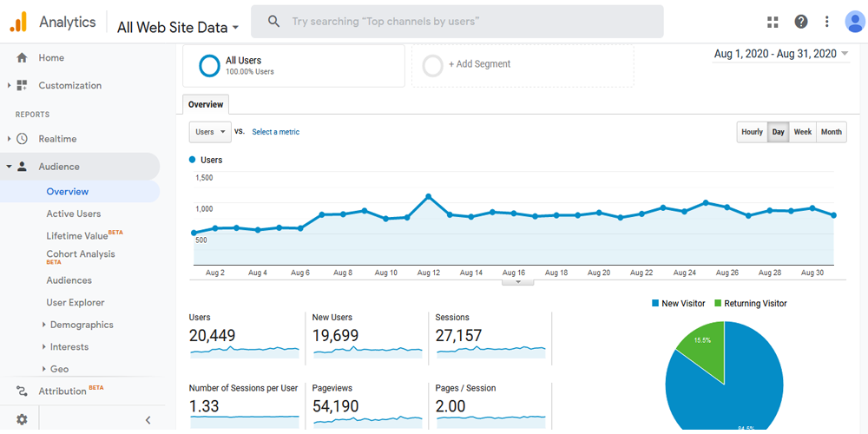Click the Realtime clock icon
Image resolution: width=868 pixels, height=434 pixels.
tap(22, 139)
